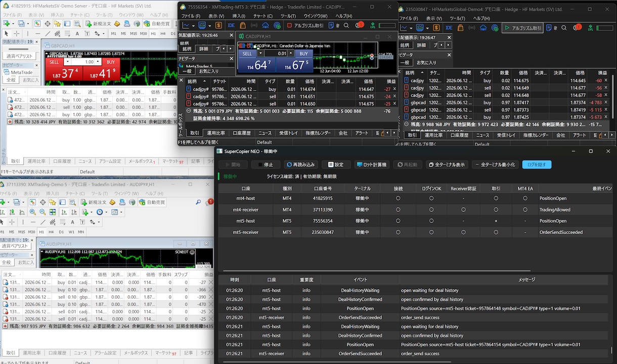Select trendline tool in HFMarketsSV MT4 toolbar

pyautogui.click(x=48, y=33)
